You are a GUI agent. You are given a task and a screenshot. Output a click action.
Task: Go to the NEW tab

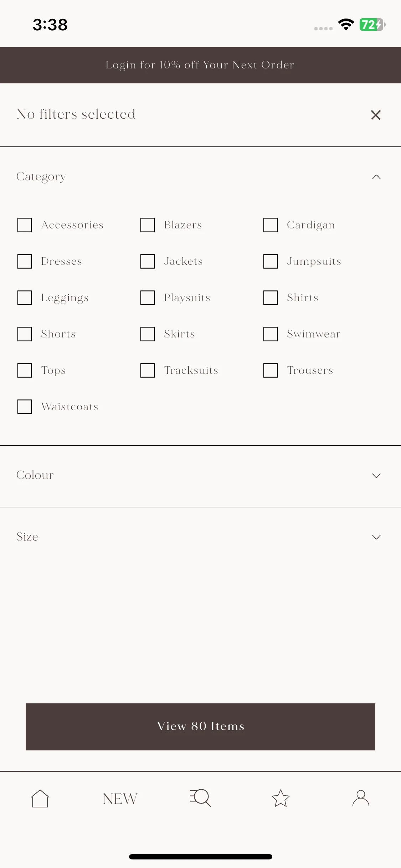pyautogui.click(x=120, y=799)
